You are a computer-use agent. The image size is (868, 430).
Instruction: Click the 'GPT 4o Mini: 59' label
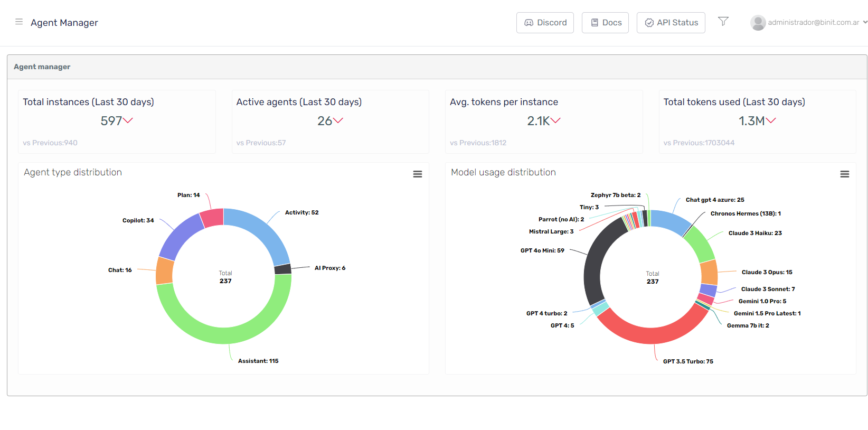pos(542,251)
